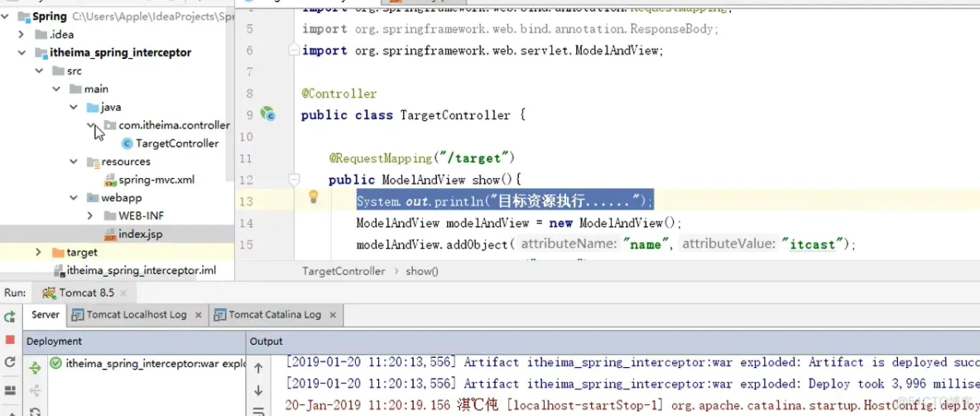Click the @Controller annotation
This screenshot has height=416, width=980.
coord(339,94)
